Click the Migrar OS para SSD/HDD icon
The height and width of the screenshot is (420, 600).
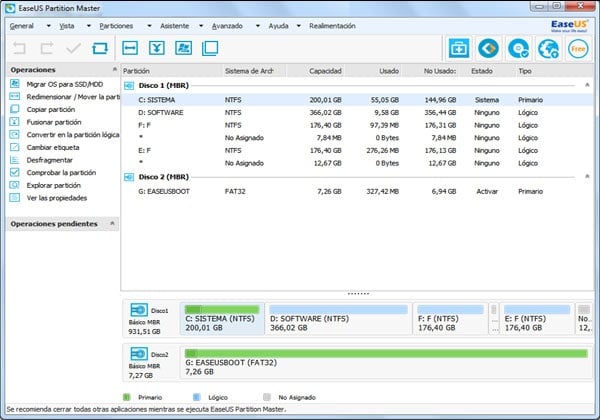tap(15, 84)
